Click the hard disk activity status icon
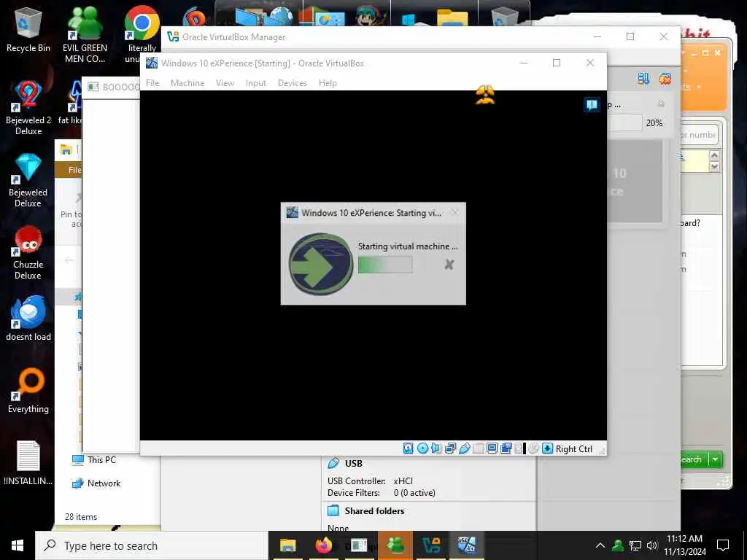 click(409, 448)
